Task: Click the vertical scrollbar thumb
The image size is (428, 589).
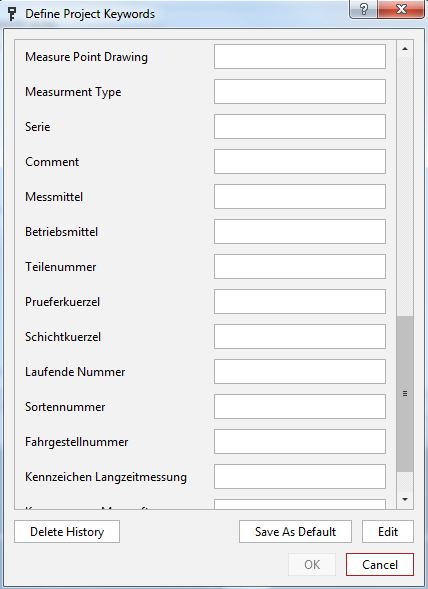Action: 405,394
